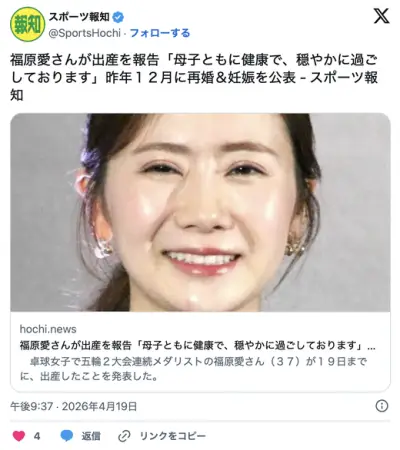Open the info circle icon
The image size is (400, 450).
point(382,406)
